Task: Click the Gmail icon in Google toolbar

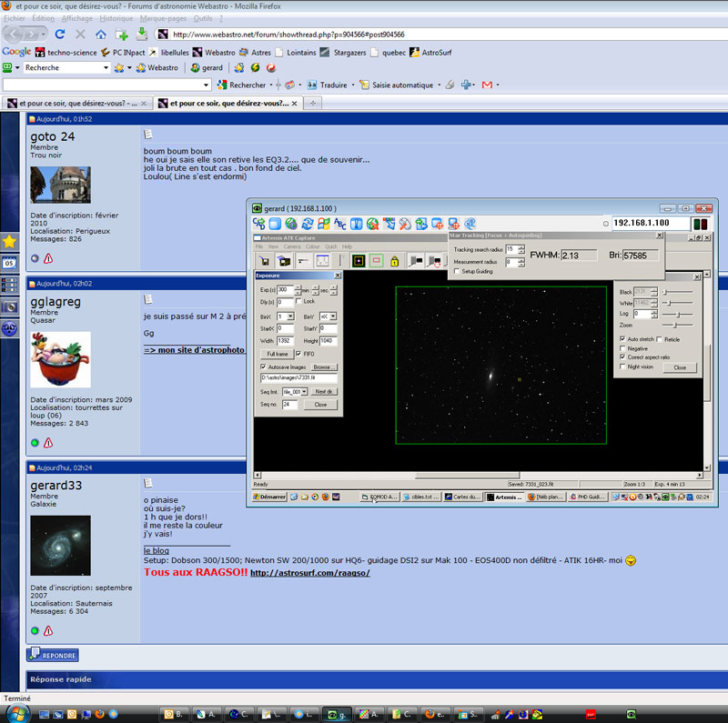Action: point(487,85)
